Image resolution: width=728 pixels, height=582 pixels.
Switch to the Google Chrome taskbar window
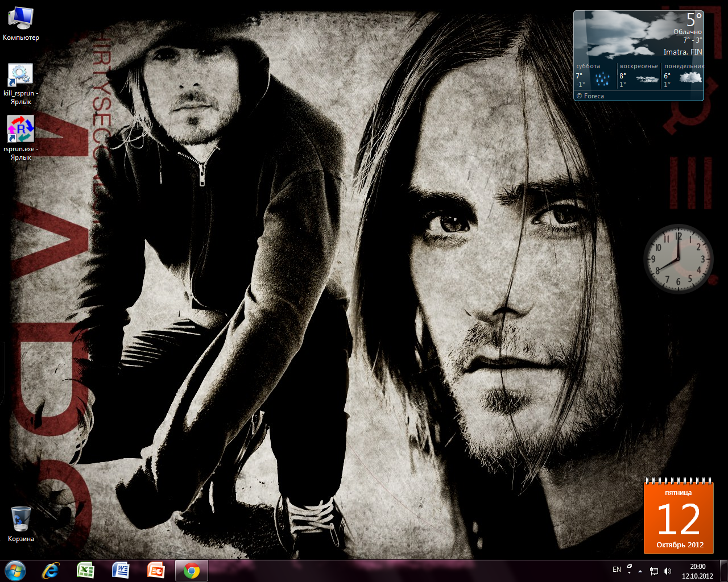[x=192, y=571]
